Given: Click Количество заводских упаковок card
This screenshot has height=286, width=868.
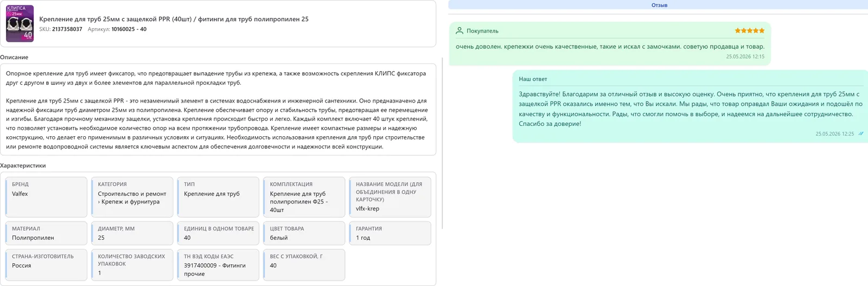Looking at the screenshot, I should [132, 265].
